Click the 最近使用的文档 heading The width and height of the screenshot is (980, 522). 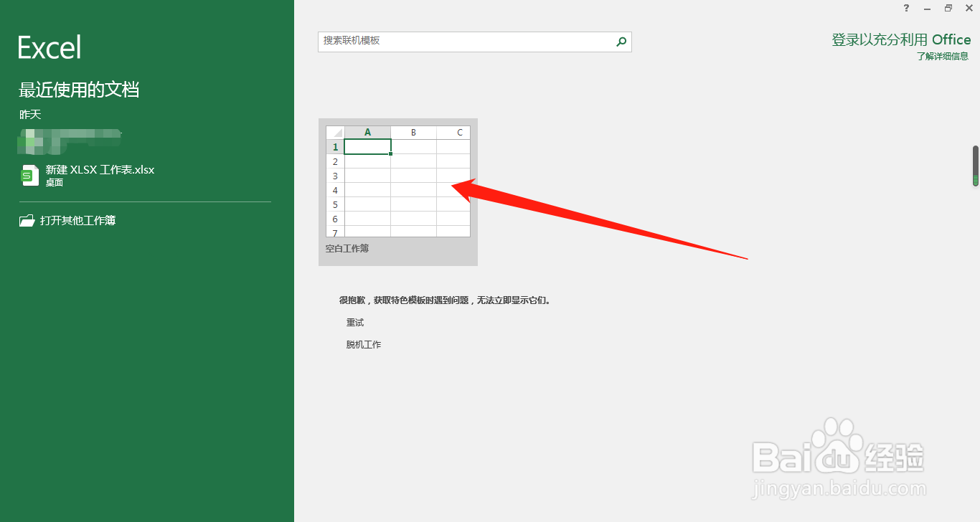click(x=79, y=90)
